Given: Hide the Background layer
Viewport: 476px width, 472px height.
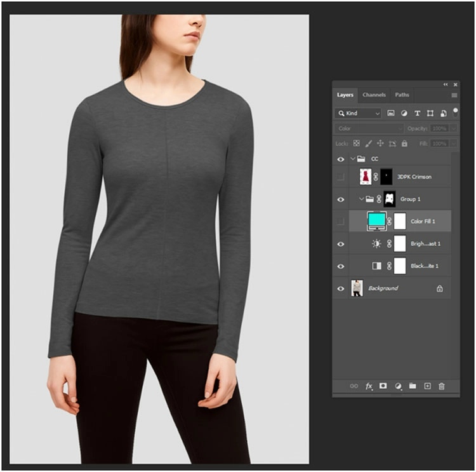Looking at the screenshot, I should coord(341,288).
